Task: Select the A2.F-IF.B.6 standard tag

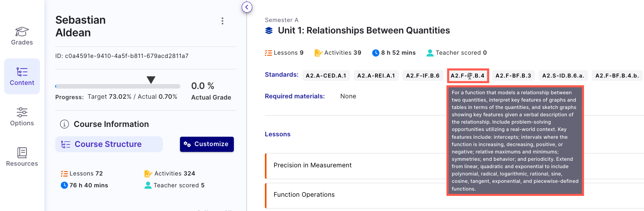Action: point(423,76)
